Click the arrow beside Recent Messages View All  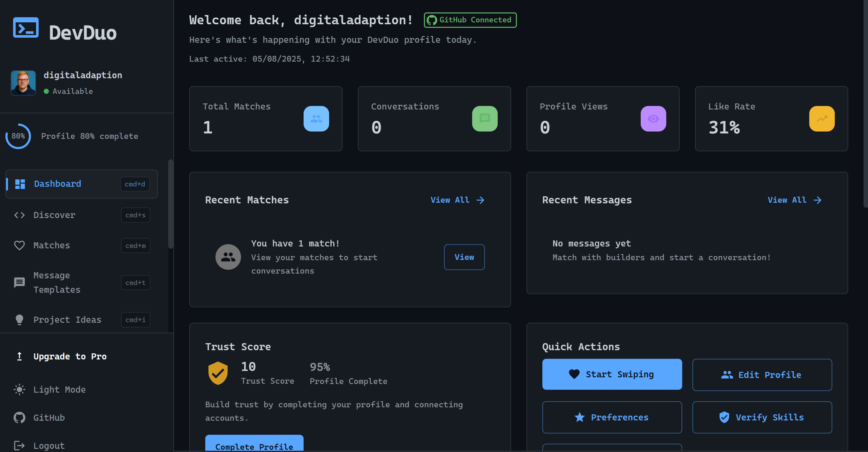tap(817, 200)
